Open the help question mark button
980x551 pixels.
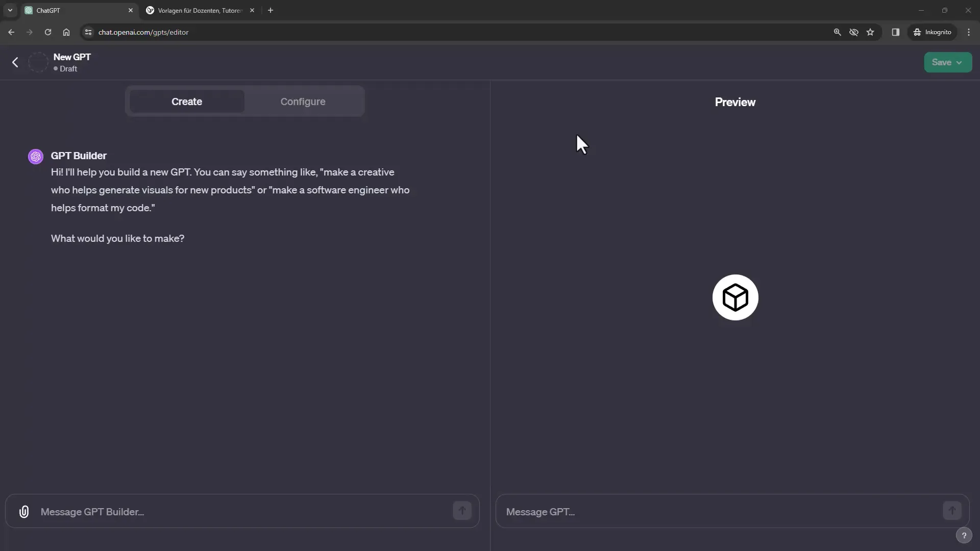(x=964, y=535)
